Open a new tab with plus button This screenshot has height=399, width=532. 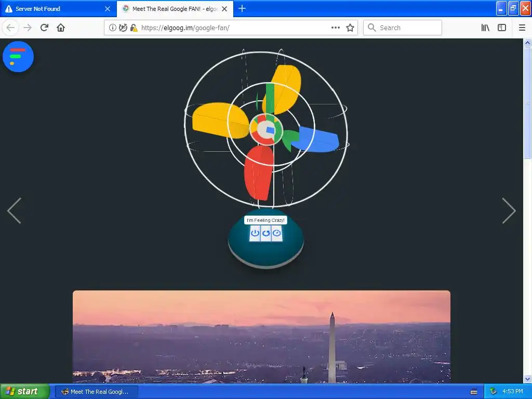[x=242, y=9]
